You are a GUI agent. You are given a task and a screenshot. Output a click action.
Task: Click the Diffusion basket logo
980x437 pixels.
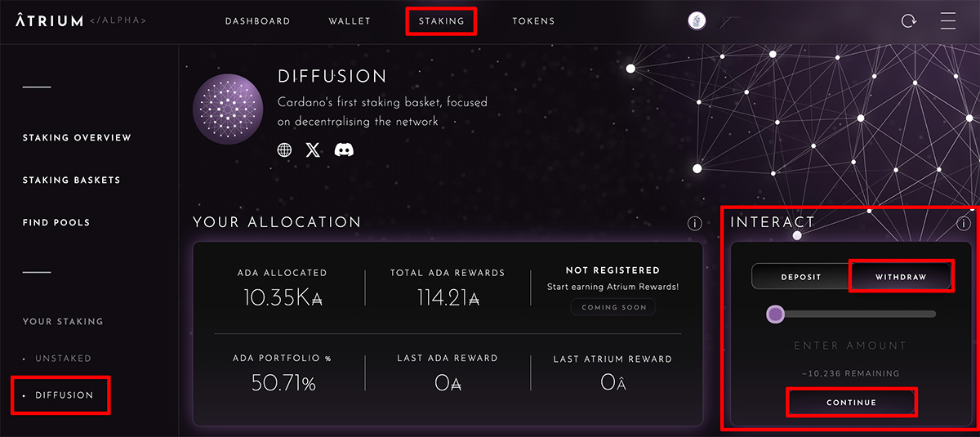pos(228,109)
